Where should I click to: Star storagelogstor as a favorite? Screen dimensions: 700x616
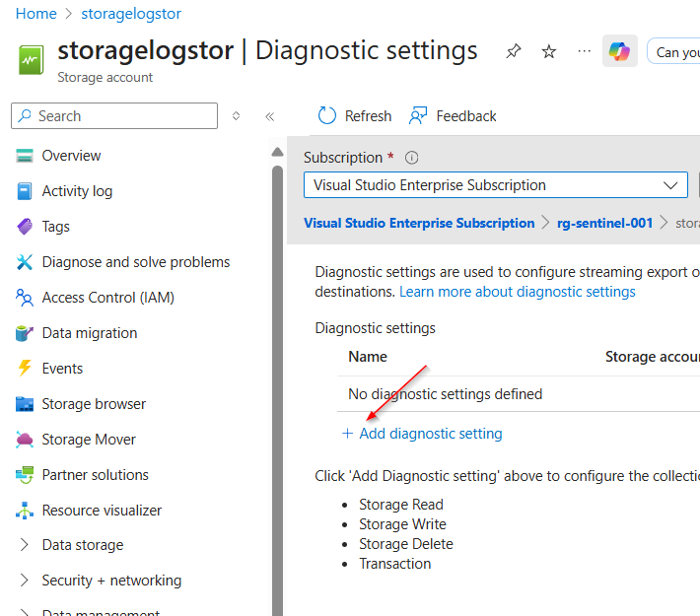point(549,51)
